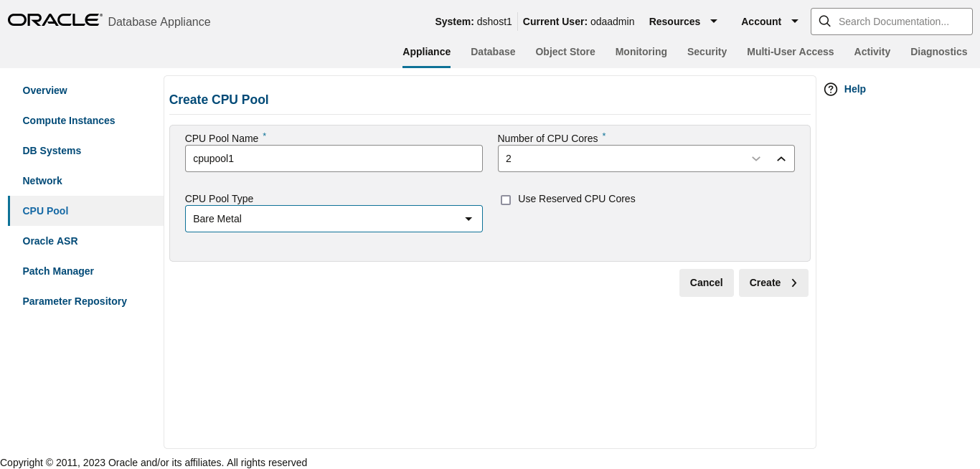Expand the Account menu
Image resolution: width=980 pixels, height=469 pixels.
[770, 22]
